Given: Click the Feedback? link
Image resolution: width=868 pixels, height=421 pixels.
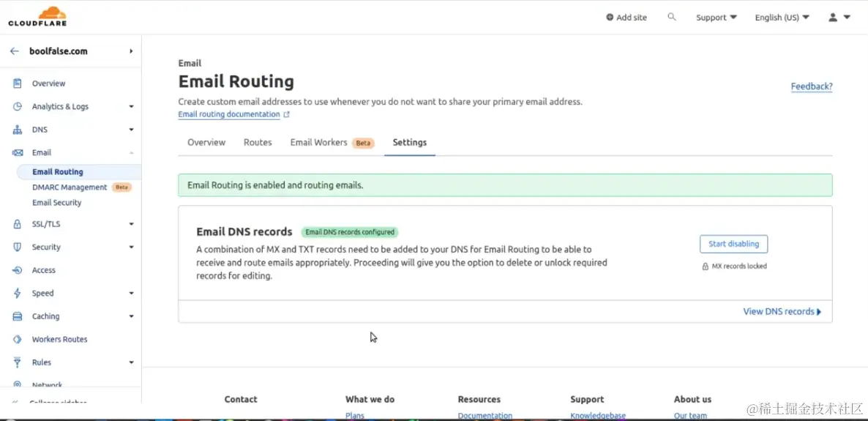Looking at the screenshot, I should [812, 86].
